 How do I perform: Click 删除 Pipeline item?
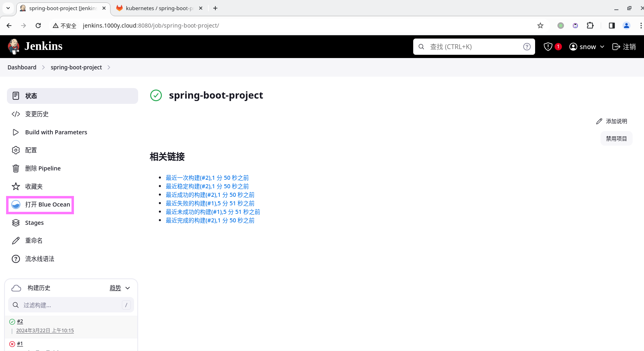(x=72, y=168)
